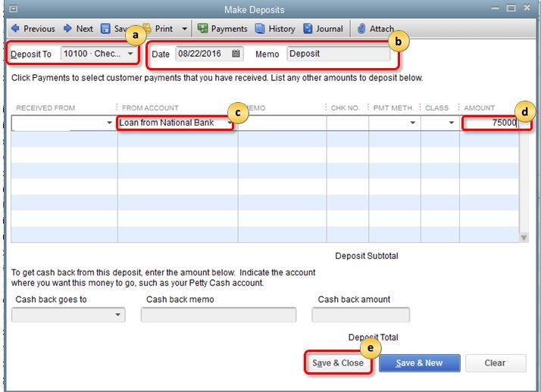Image resolution: width=541 pixels, height=392 pixels.
Task: Click the Received From column header
Action: tap(45, 107)
